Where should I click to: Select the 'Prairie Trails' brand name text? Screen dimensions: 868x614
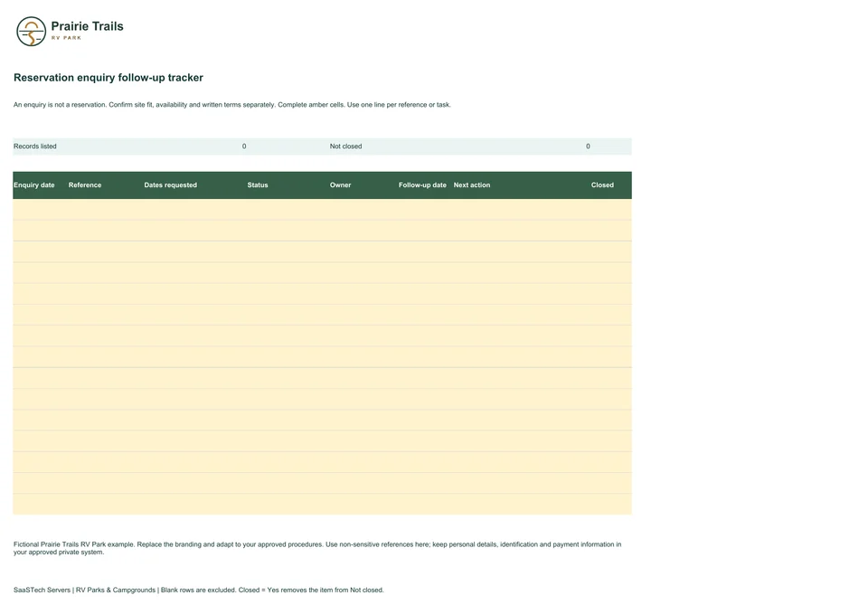87,26
